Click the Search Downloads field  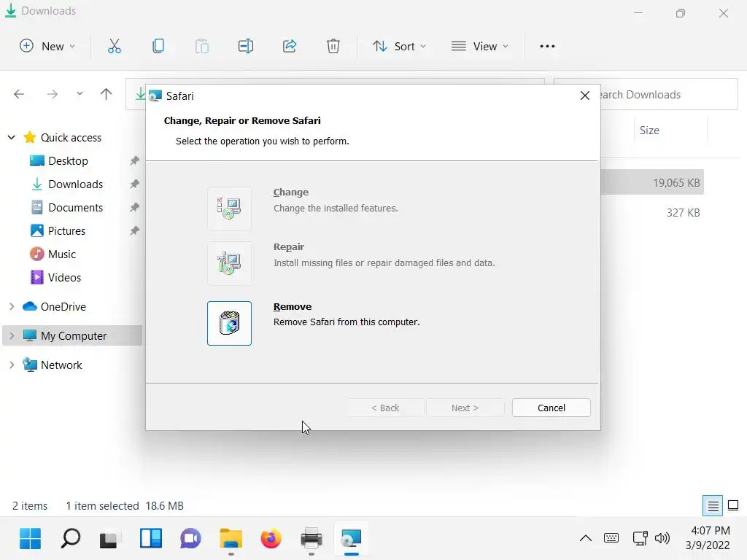[x=670, y=94]
